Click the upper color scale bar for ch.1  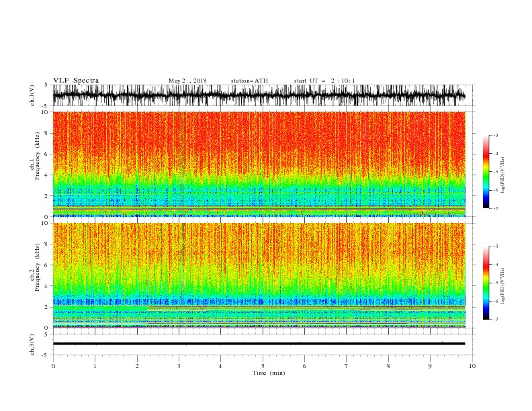click(x=486, y=172)
